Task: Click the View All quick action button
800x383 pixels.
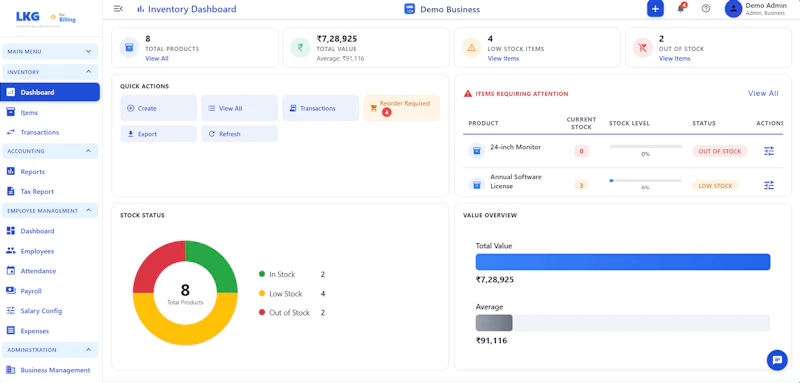Action: [239, 108]
